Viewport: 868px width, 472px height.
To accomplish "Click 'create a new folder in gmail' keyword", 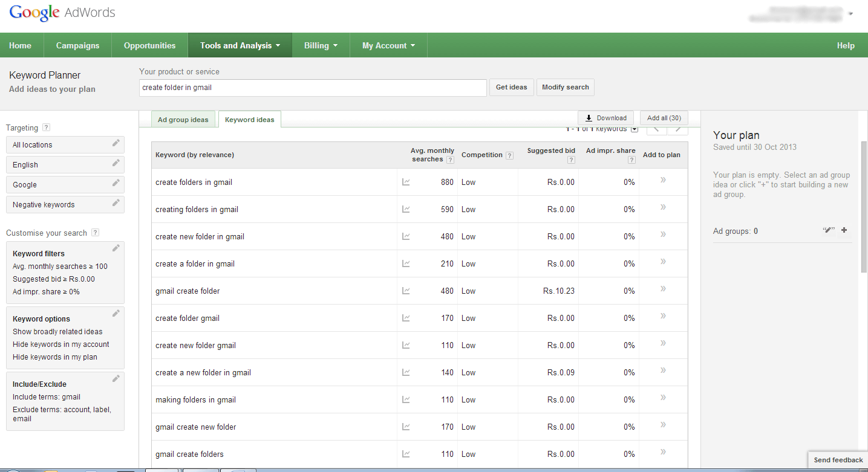I will [x=203, y=372].
